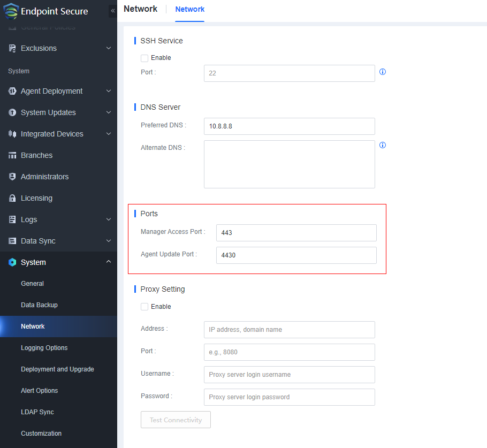Expand the Data Sync section
This screenshot has height=448, width=487.
(108, 241)
